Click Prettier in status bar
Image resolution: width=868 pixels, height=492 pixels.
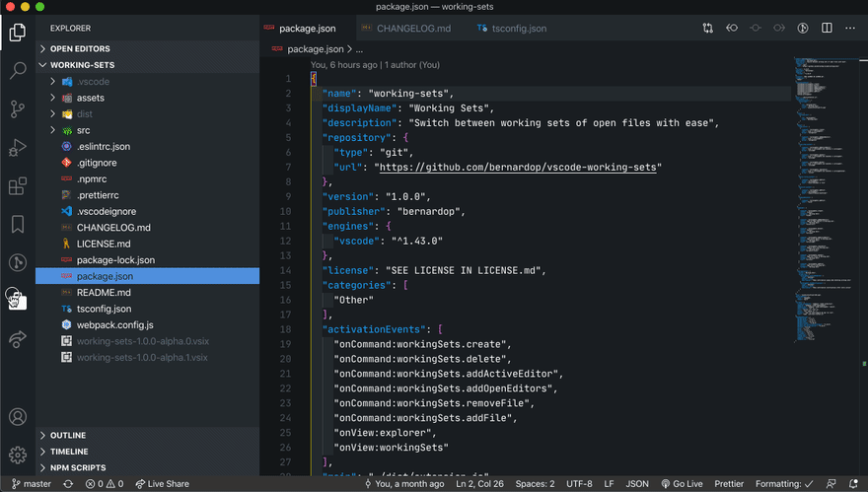[729, 484]
